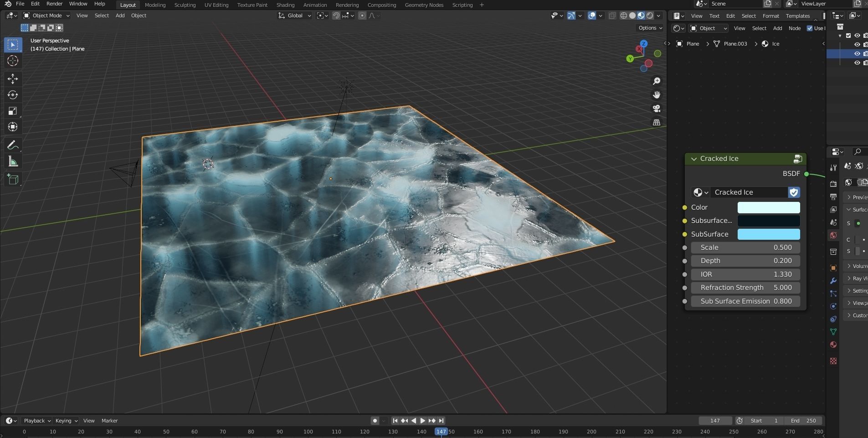Click the Blender logo menu icon

click(x=8, y=4)
